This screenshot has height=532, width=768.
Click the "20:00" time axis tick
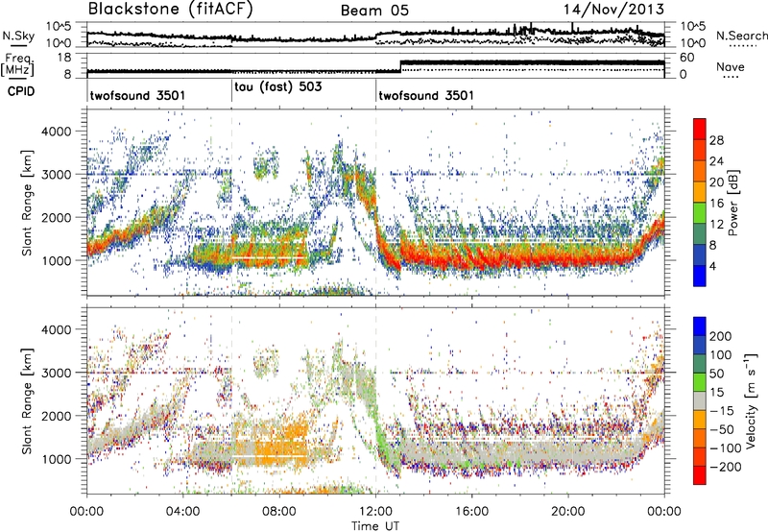(x=568, y=512)
